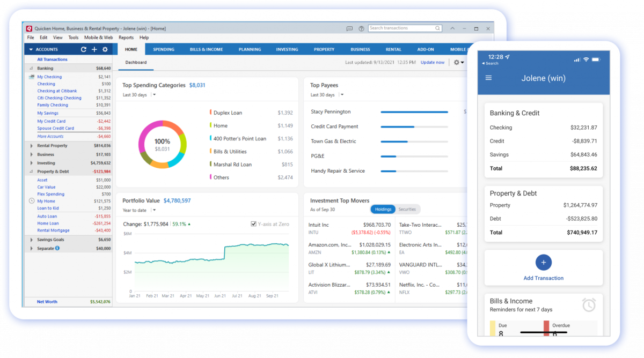Click the $4,780,597 Portfolio Value amount
Screen dimensions: 644x358
coord(177,201)
